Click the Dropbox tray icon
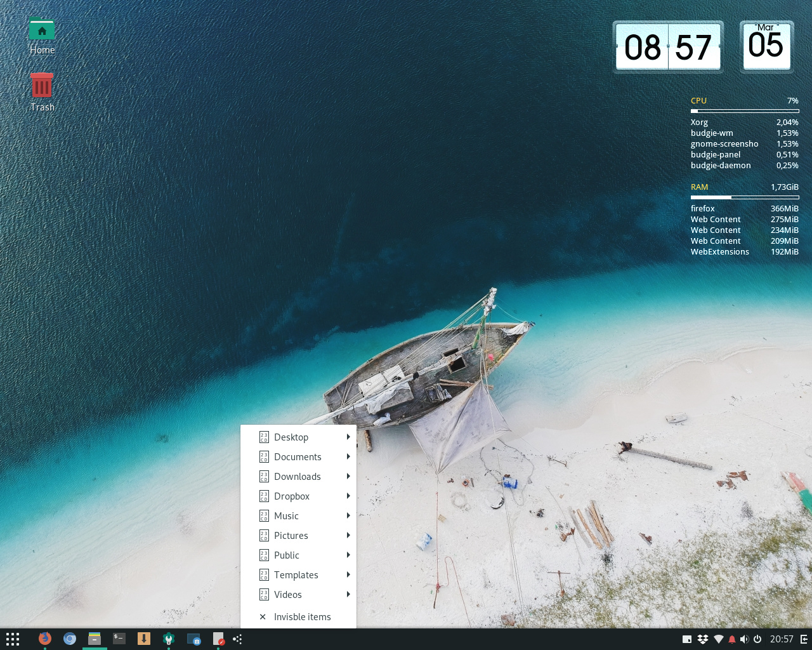Viewport: 812px width, 650px height. 702,639
